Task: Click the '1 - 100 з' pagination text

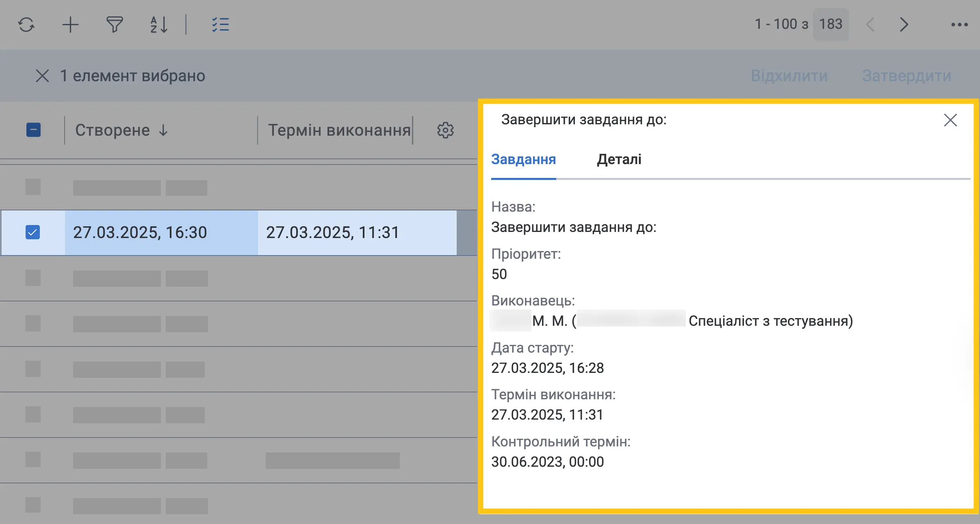Action: (781, 24)
